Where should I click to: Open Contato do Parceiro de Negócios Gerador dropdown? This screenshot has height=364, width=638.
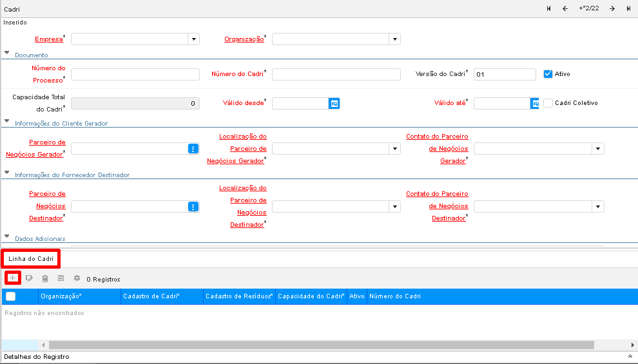coord(597,148)
